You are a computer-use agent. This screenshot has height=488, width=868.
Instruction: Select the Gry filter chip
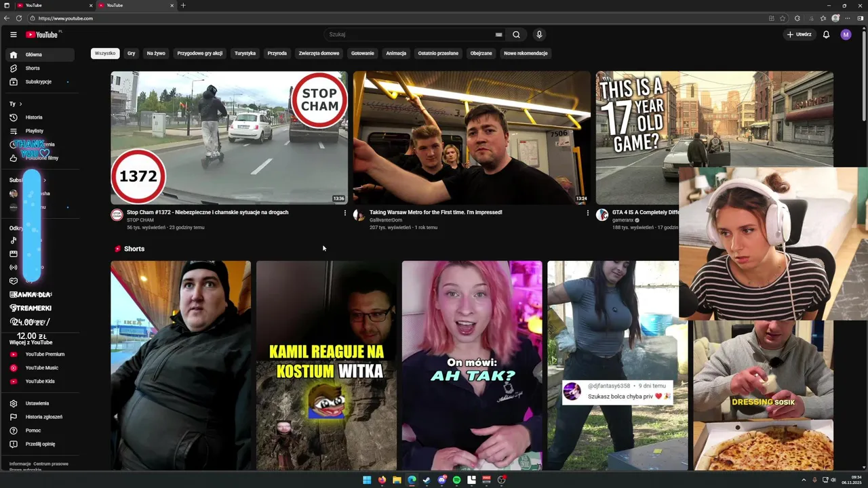click(x=132, y=53)
